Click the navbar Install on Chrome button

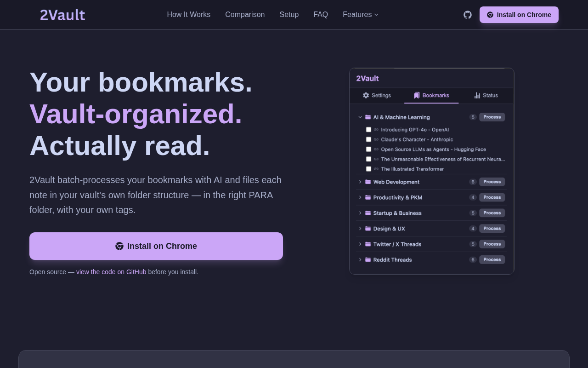[519, 15]
